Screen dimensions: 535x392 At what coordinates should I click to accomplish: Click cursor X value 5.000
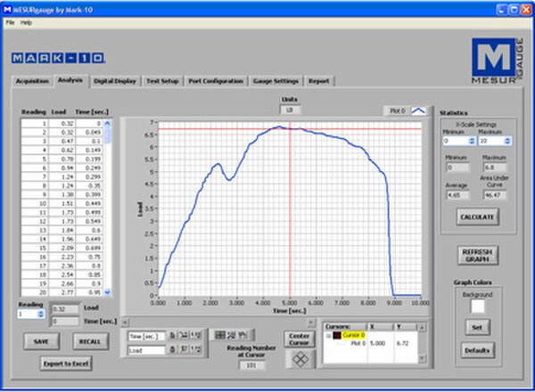[x=377, y=343]
